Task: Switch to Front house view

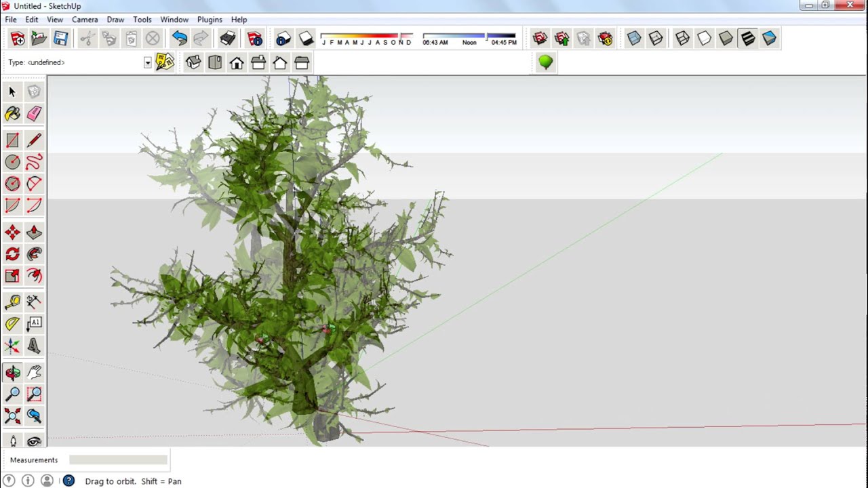Action: 237,63
